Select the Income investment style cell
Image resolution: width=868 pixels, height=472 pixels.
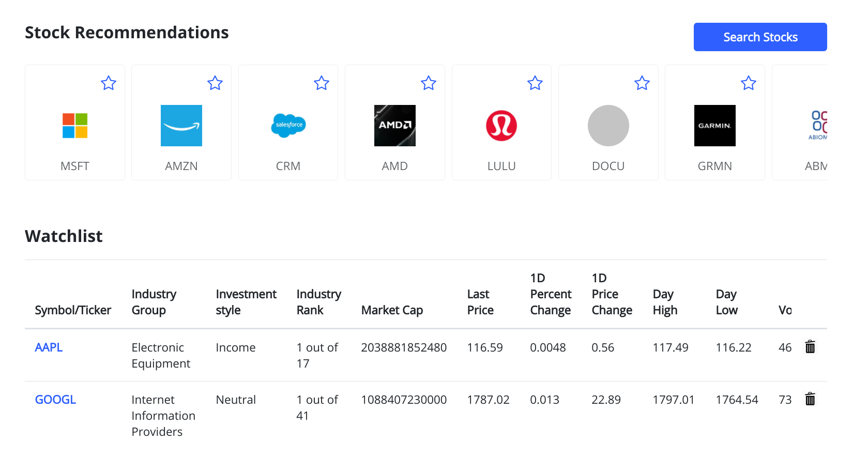236,347
